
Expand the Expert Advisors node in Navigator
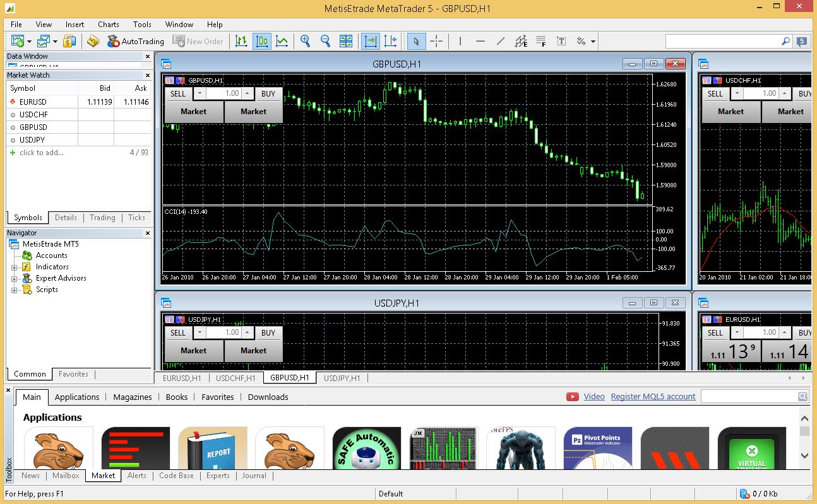[x=14, y=278]
